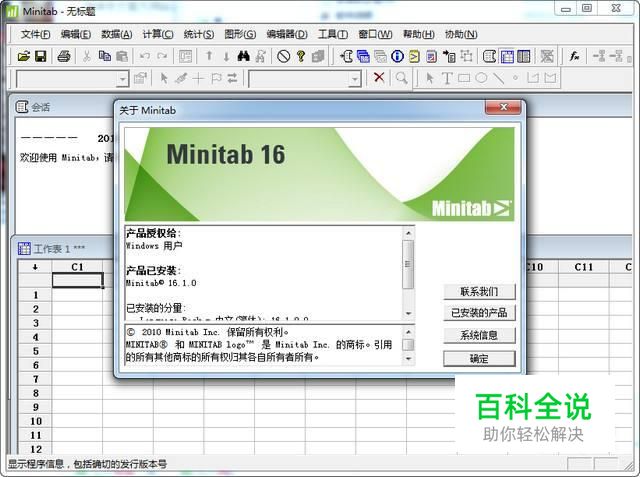Select row header 10 in worksheet
Screen dimensions: 640x477
coord(36,421)
